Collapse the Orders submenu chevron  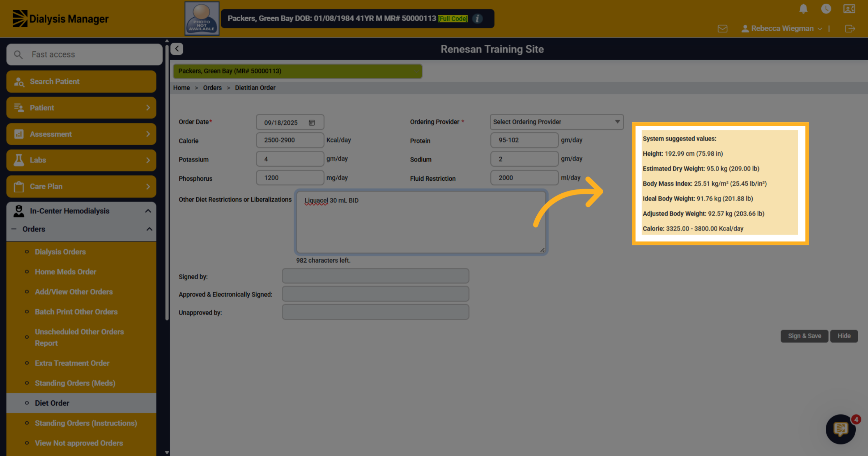149,229
